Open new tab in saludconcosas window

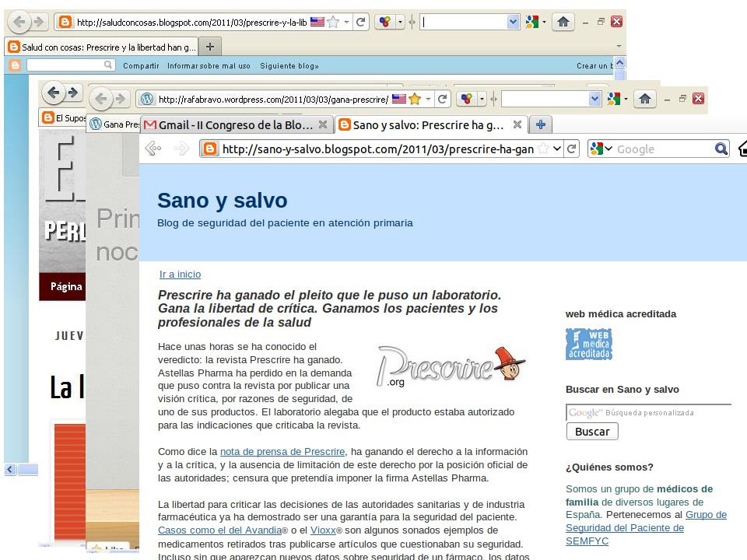coord(210,47)
